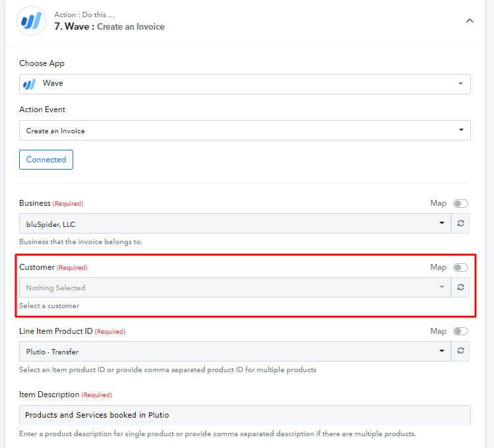Click the Item Description input field
This screenshot has width=494, height=448.
(x=245, y=415)
